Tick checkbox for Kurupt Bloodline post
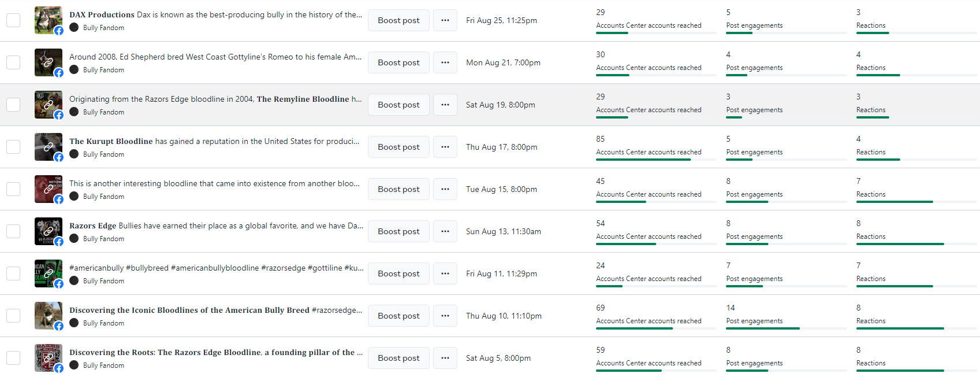This screenshot has height=377, width=980. point(13,147)
